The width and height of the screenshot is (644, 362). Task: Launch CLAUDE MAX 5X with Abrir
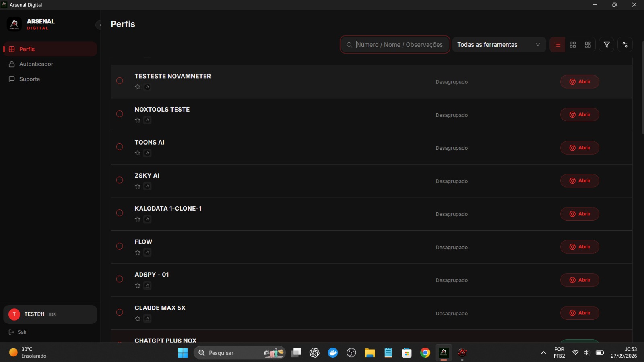click(x=580, y=313)
